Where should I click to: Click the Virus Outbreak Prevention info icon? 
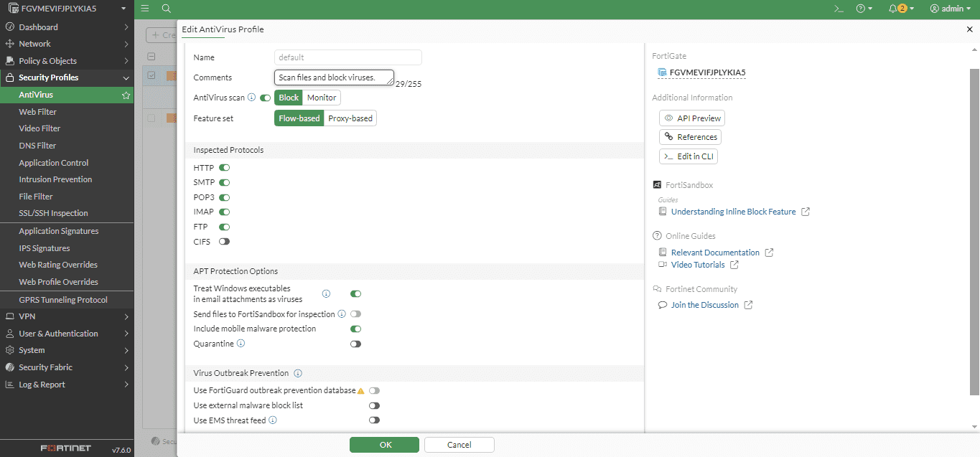coord(298,373)
